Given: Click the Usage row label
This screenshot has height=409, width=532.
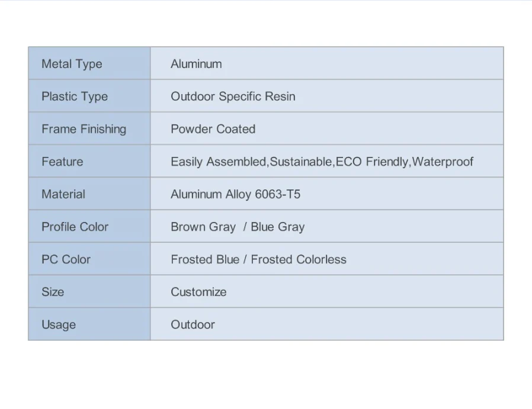Looking at the screenshot, I should pos(59,324).
